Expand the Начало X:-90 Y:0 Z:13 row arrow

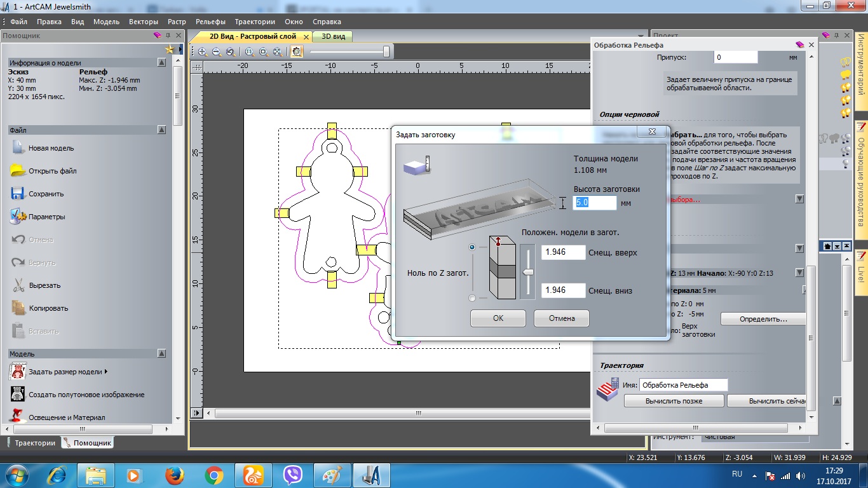pos(799,273)
